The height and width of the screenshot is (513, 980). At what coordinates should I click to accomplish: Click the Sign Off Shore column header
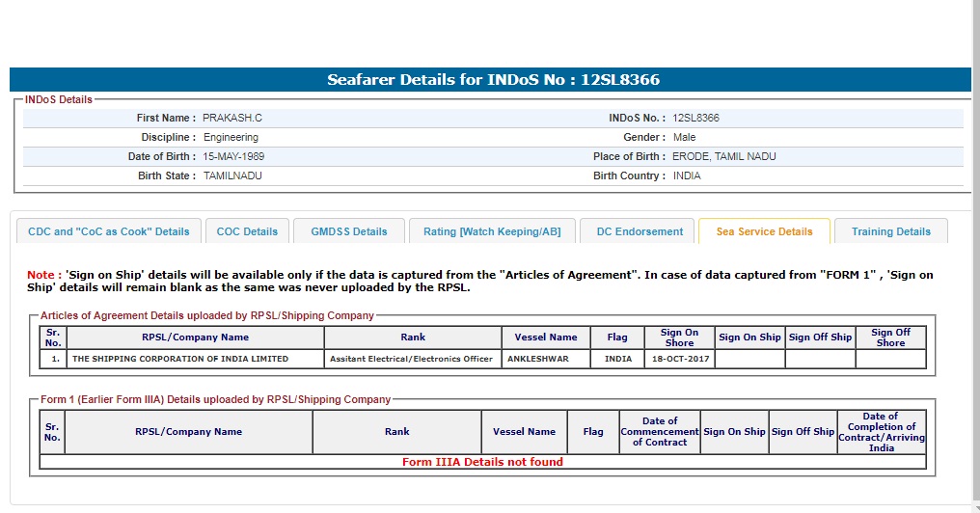pos(890,337)
